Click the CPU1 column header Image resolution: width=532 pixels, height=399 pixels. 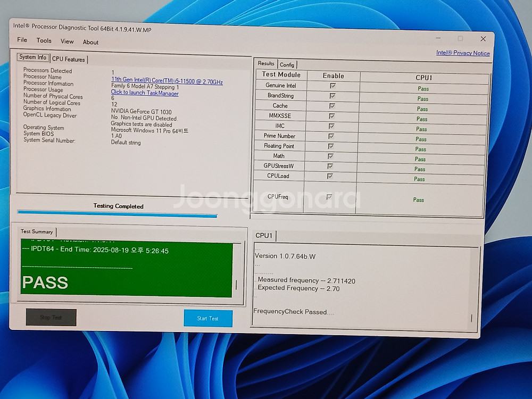tap(424, 78)
